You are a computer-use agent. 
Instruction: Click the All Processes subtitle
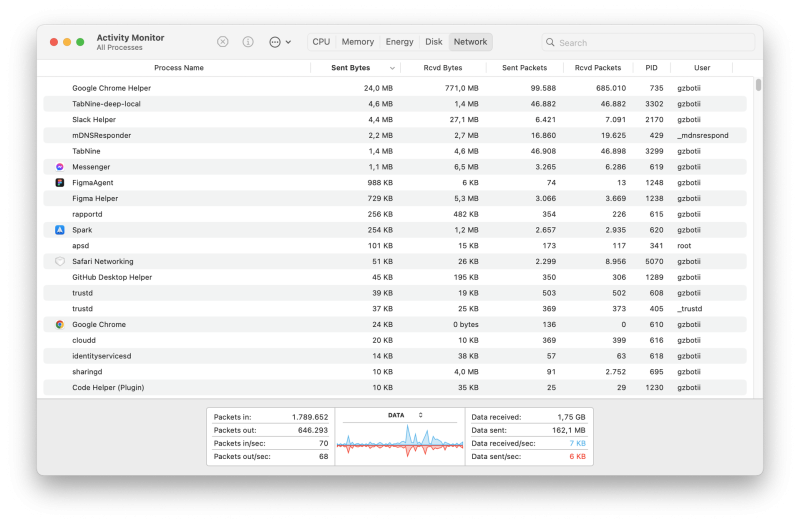pos(119,48)
